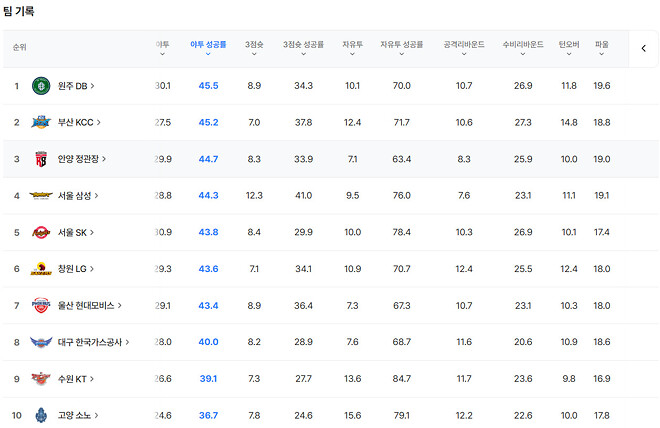The height and width of the screenshot is (428, 660).
Task: Sort table by 수비리바운드 column
Action: [x=523, y=46]
